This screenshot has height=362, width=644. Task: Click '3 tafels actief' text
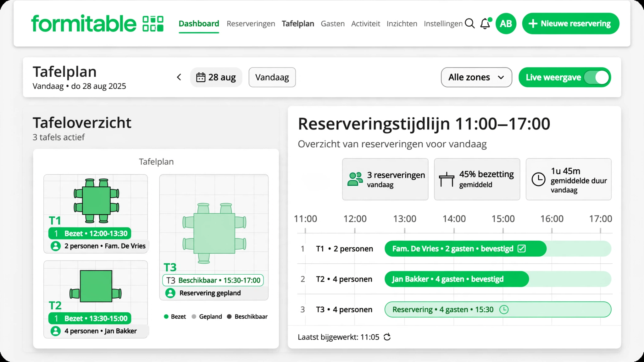click(58, 137)
